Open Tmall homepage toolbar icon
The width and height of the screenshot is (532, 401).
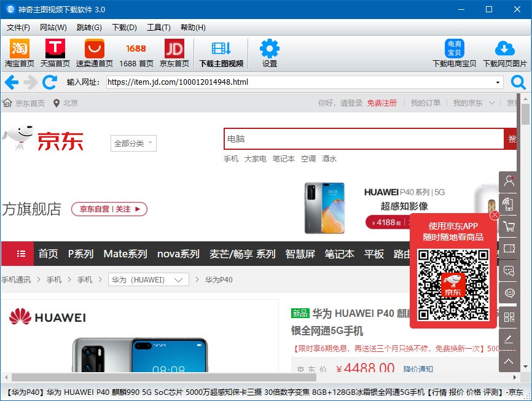(55, 53)
